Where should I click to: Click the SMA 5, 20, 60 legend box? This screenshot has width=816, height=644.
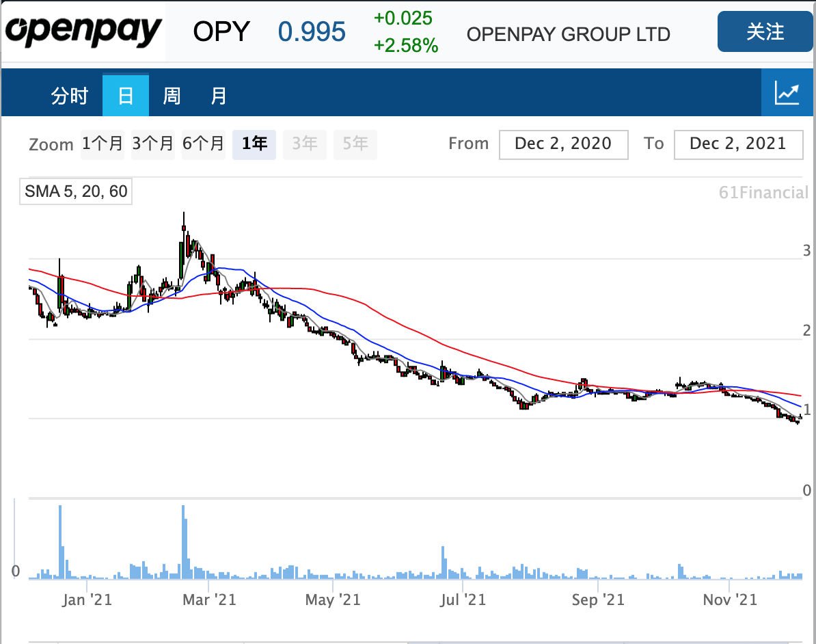click(76, 191)
